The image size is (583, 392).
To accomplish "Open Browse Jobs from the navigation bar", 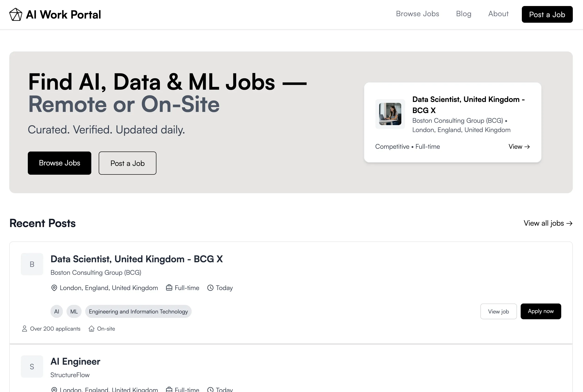I will point(417,14).
